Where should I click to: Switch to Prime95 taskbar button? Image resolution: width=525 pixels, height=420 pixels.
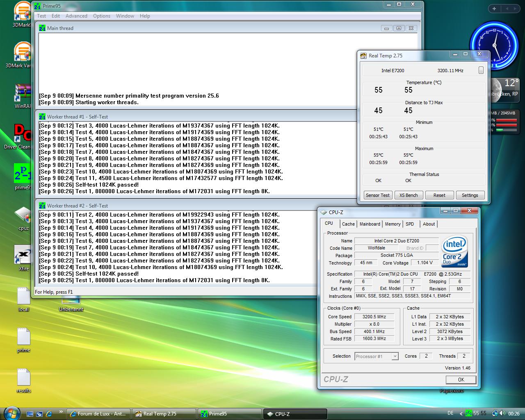[230, 414]
